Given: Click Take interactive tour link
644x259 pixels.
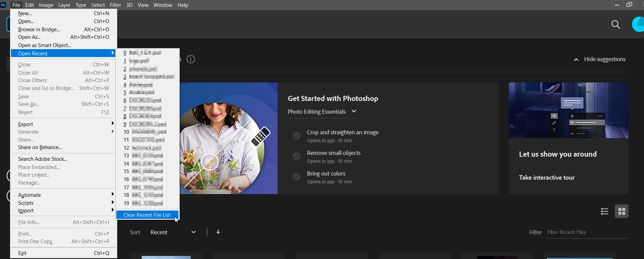Looking at the screenshot, I should point(547,178).
